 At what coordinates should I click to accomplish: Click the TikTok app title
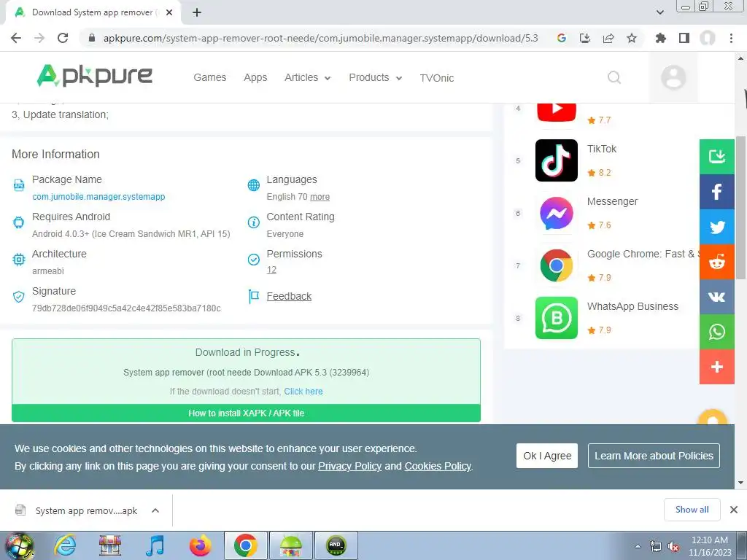tap(602, 149)
